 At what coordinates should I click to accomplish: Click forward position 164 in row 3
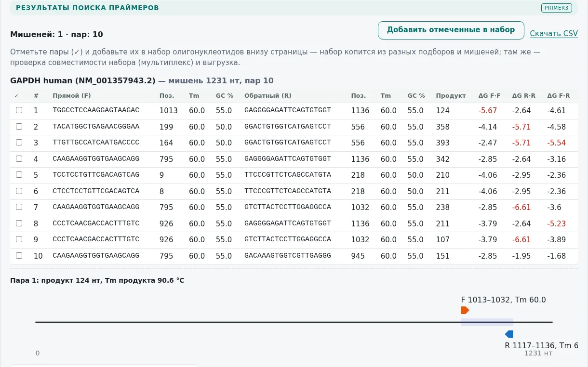(x=166, y=143)
